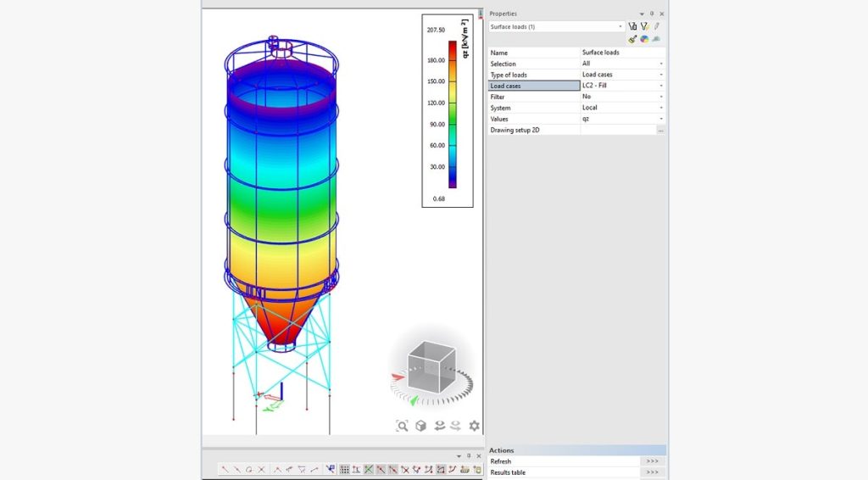Click the perspective cube view icon

420,426
